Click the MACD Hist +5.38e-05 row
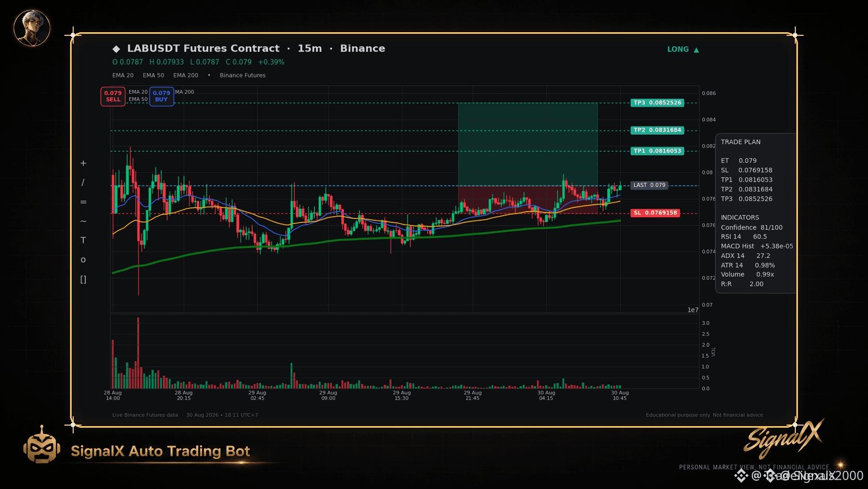The height and width of the screenshot is (489, 868). pos(757,246)
